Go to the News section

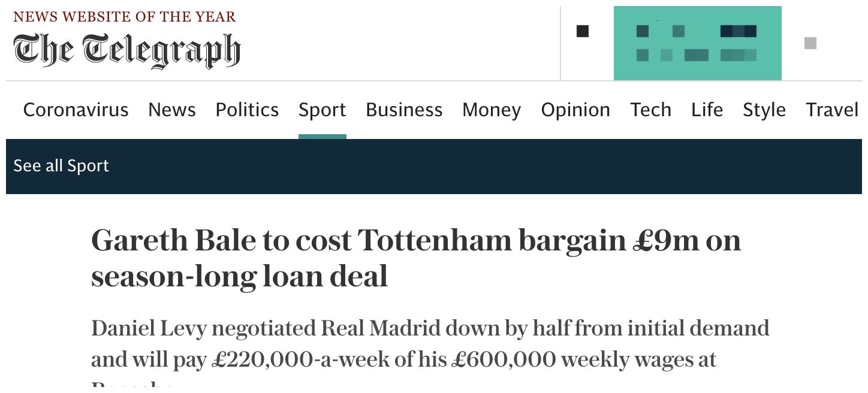(x=172, y=110)
